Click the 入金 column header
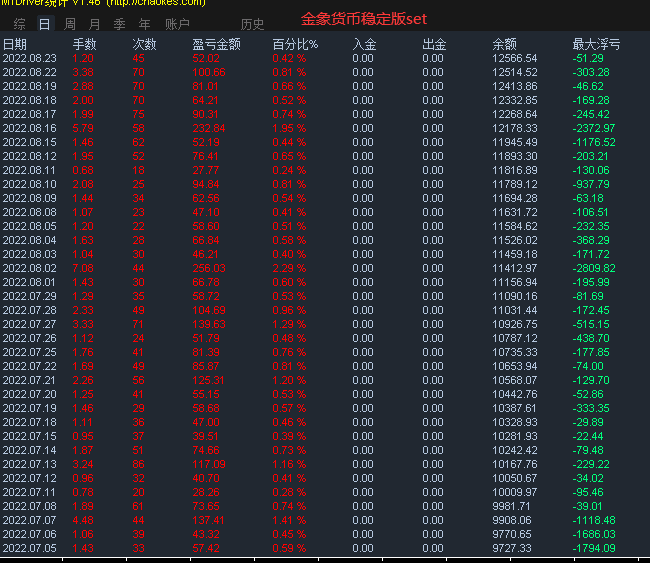This screenshot has width=650, height=563. pyautogui.click(x=364, y=44)
